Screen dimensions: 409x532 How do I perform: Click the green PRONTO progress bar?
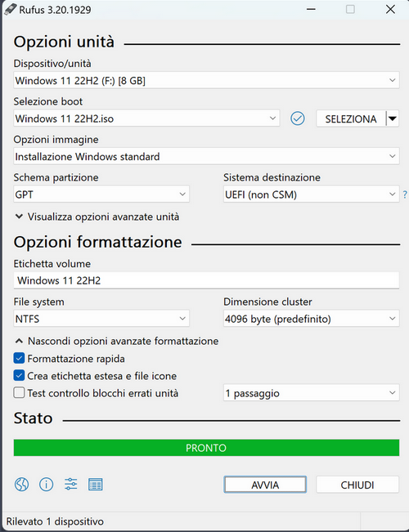(x=206, y=448)
